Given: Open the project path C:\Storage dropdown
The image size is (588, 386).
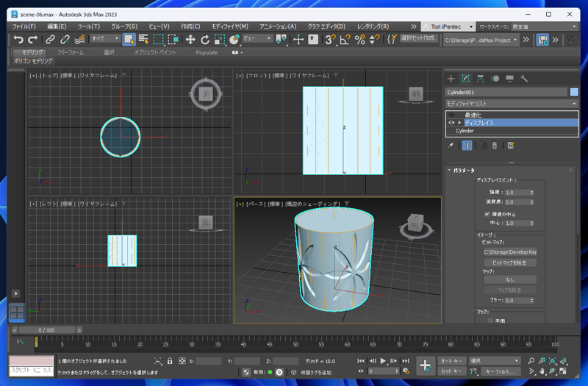Looking at the screenshot, I should (481, 40).
